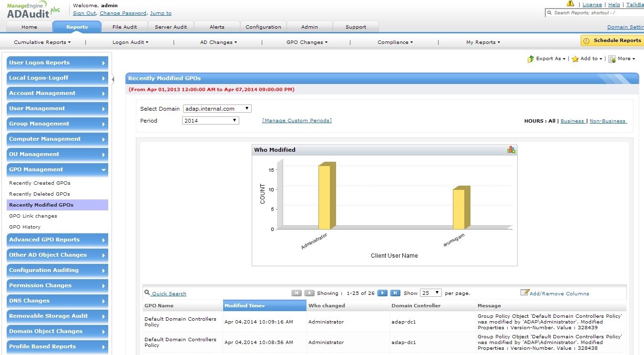Click the Quick Search magnifier icon
Image resolution: width=644 pixels, height=355 pixels.
(147, 293)
